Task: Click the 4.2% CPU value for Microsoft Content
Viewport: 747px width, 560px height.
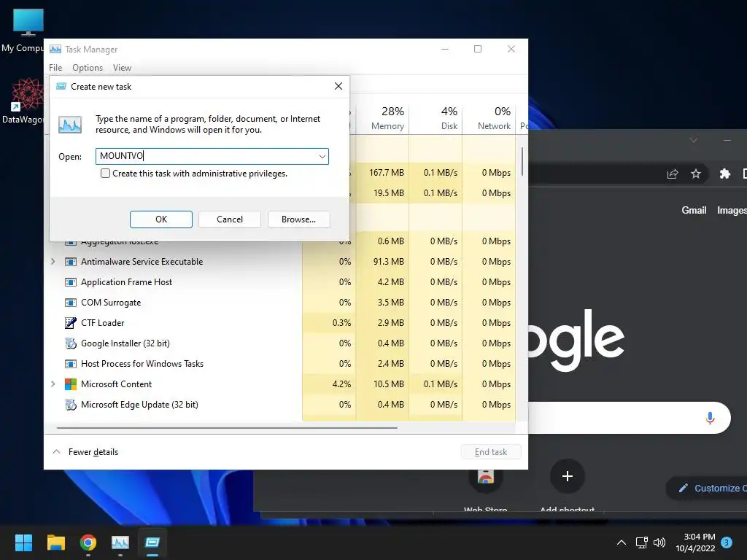Action: pyautogui.click(x=341, y=384)
